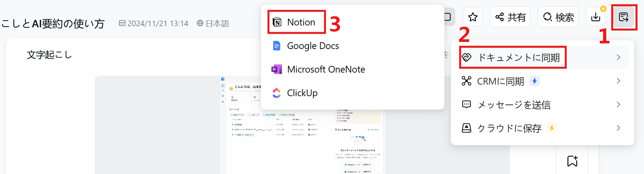Pick ClickUp from the document list

(353, 93)
